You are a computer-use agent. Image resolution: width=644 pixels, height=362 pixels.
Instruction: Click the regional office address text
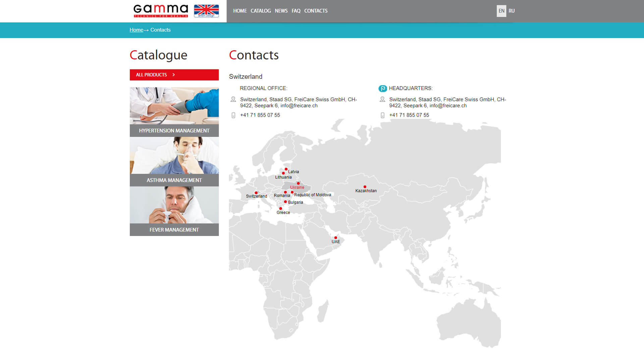click(x=299, y=102)
